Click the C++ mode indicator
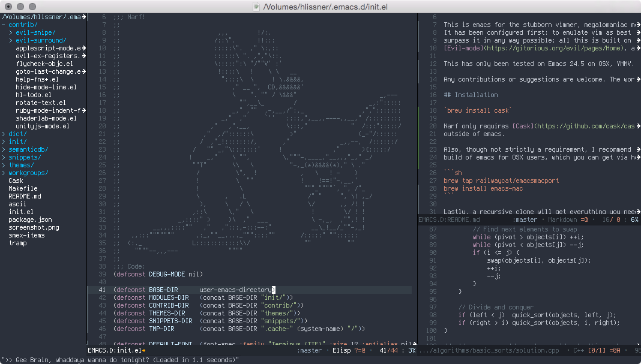641x364 pixels. tap(579, 351)
